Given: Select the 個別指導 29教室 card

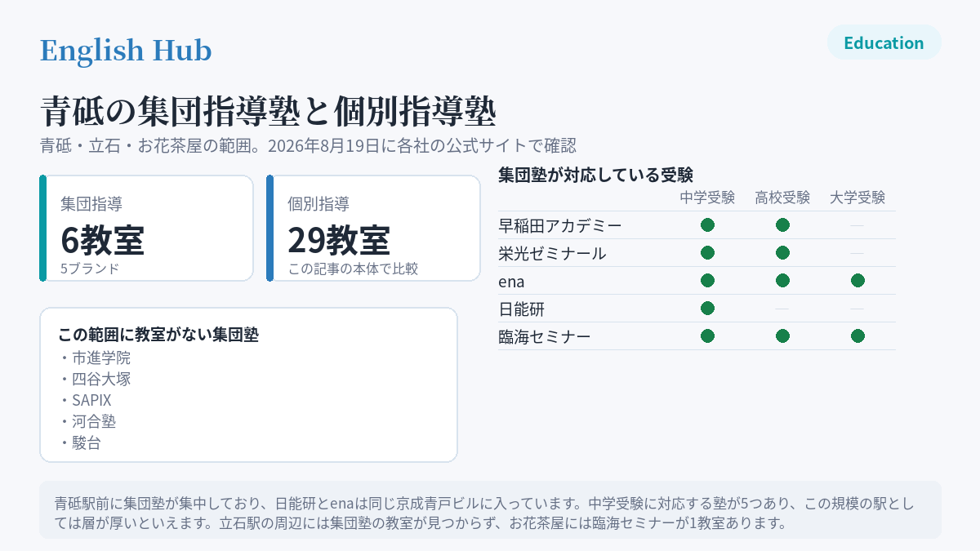Looking at the screenshot, I should coord(373,229).
